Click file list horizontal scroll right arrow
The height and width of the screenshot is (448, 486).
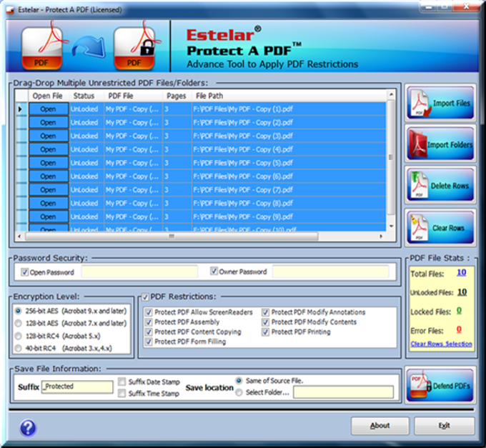381,236
